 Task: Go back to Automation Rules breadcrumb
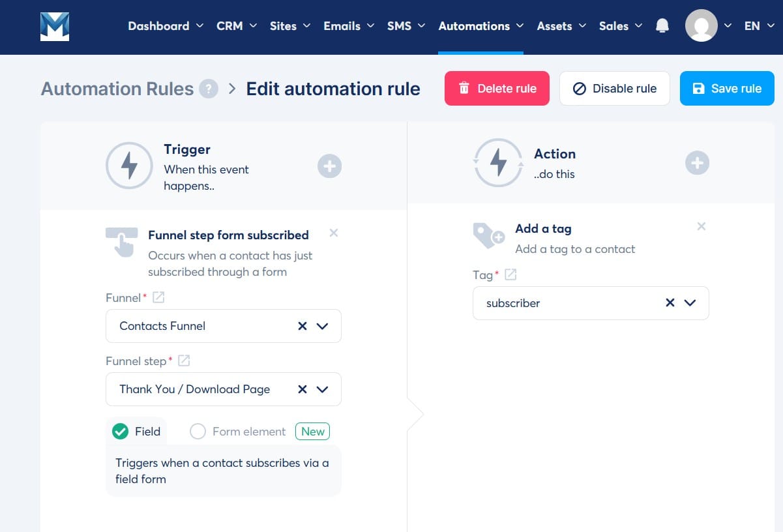tap(117, 89)
